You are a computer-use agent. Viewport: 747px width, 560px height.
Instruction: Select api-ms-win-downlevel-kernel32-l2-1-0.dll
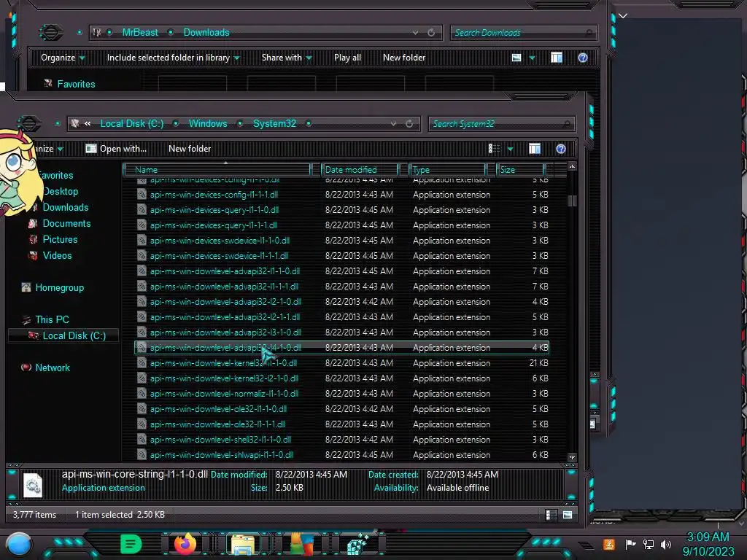pos(342,378)
